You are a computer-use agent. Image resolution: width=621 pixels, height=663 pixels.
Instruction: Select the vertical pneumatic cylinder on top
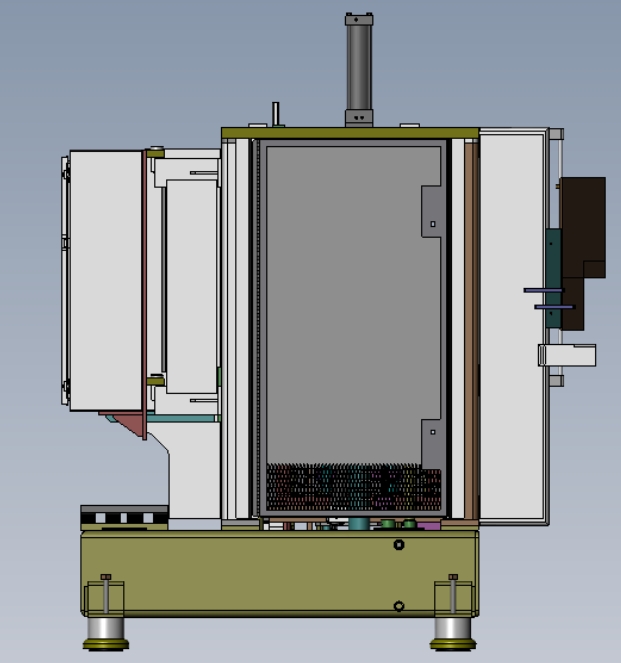(359, 70)
